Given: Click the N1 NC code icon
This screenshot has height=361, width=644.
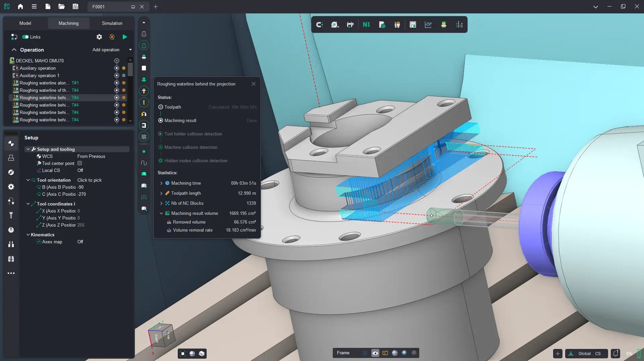Looking at the screenshot, I should click(366, 24).
